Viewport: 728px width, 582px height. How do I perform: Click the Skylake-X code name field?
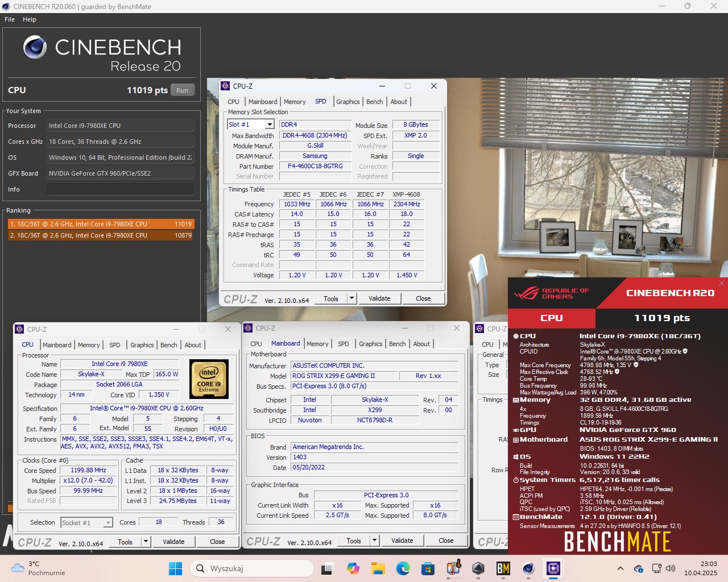(x=91, y=374)
